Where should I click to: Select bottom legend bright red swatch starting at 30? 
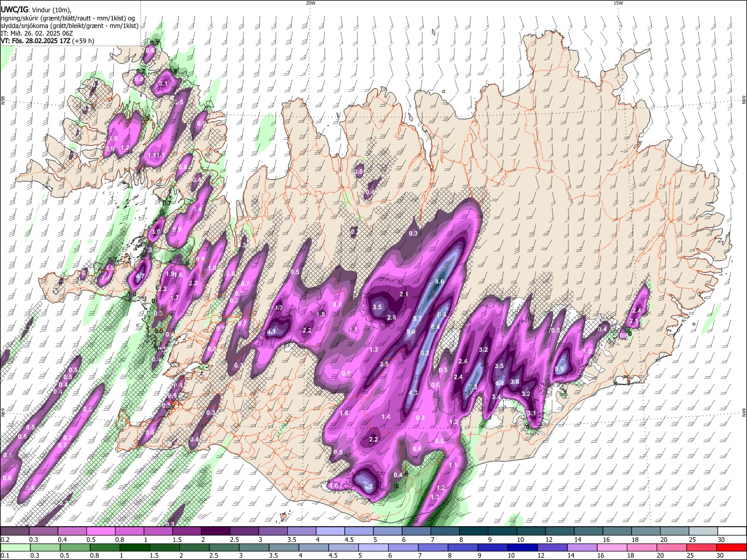[732, 548]
